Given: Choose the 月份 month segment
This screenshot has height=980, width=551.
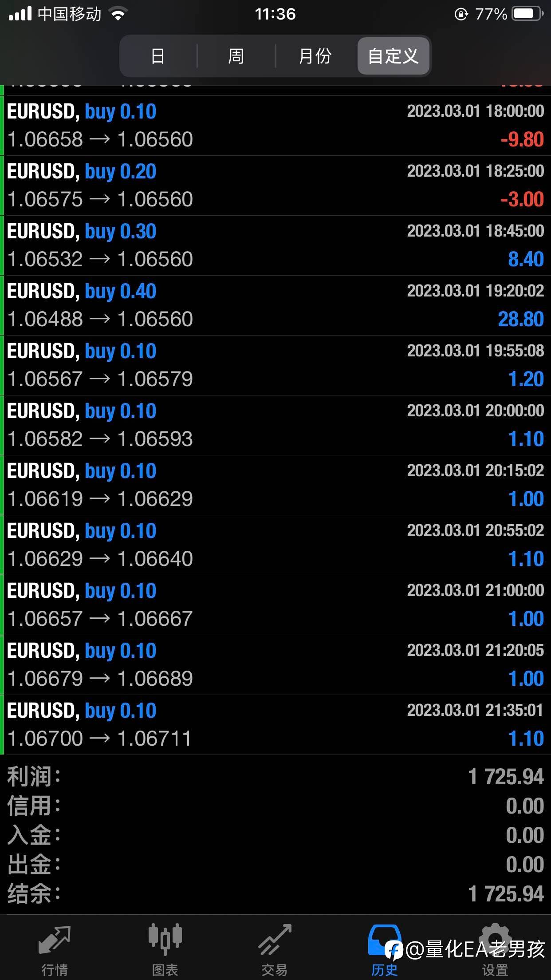Looking at the screenshot, I should [315, 56].
